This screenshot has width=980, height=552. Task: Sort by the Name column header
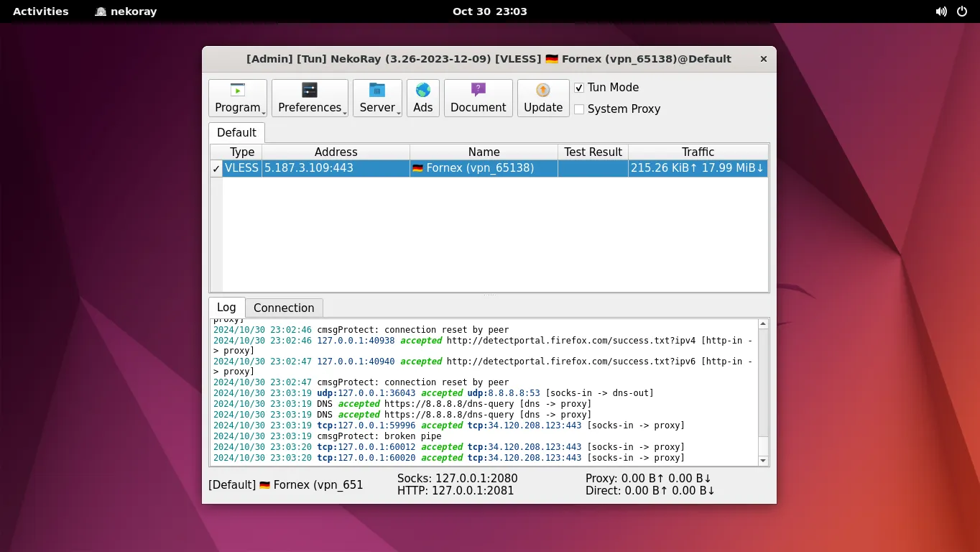click(x=484, y=152)
